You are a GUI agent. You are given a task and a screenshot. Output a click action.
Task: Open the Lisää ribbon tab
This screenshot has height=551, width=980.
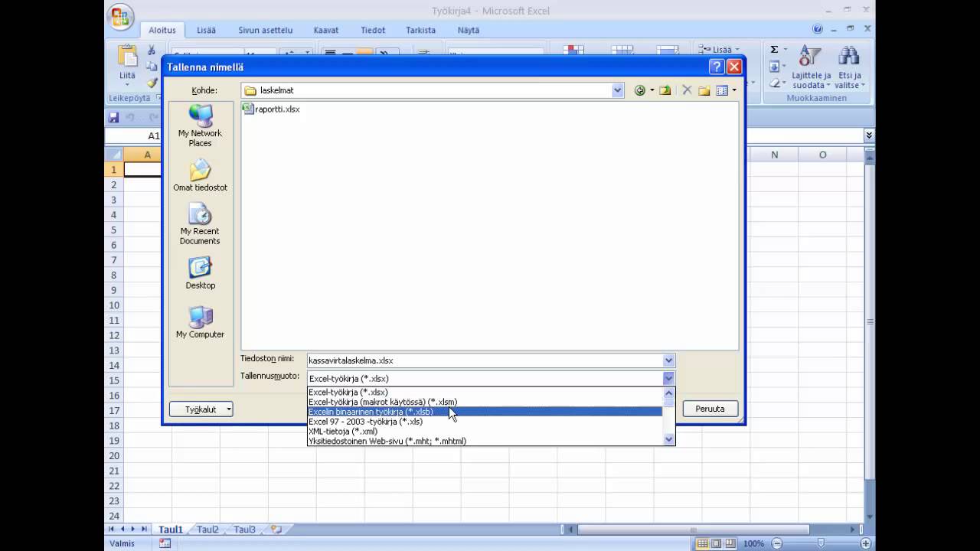(x=206, y=30)
